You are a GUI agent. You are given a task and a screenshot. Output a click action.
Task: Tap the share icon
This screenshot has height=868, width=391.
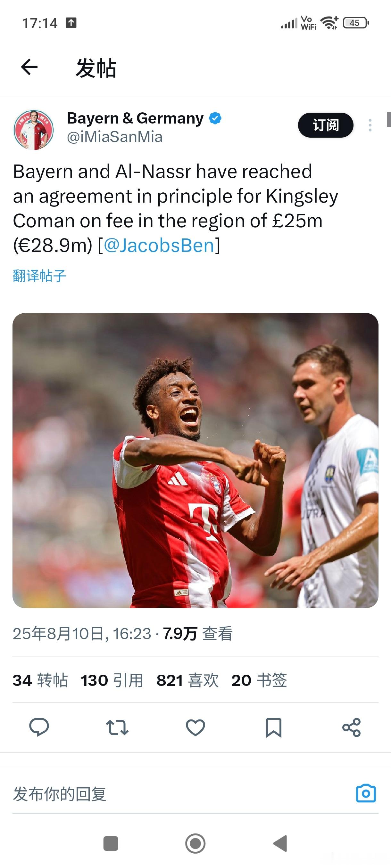[352, 727]
